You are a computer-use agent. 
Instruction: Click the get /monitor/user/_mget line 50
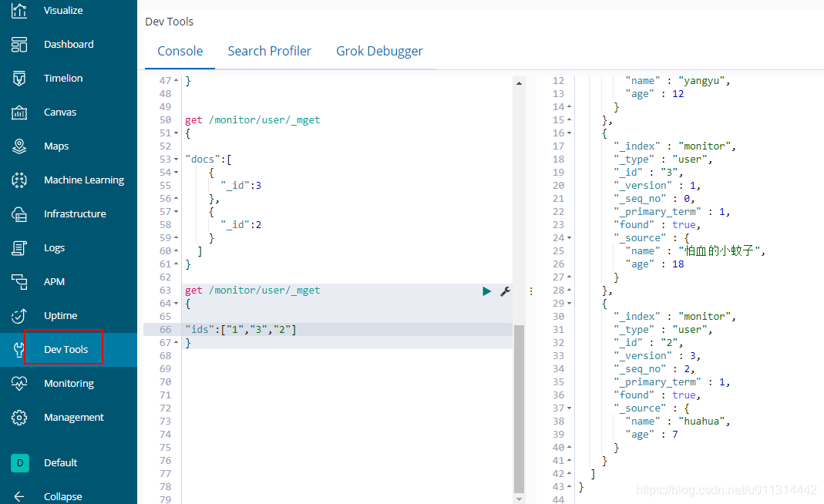point(252,120)
